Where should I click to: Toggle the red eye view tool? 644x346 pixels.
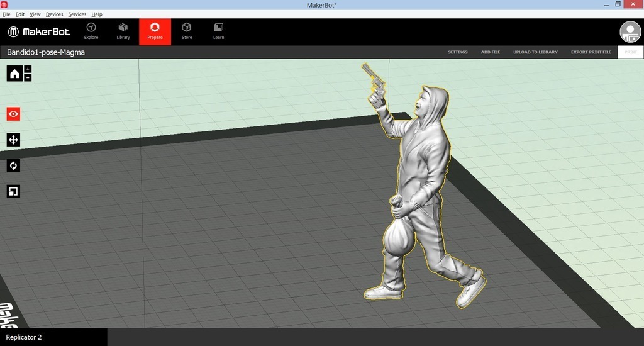[13, 114]
